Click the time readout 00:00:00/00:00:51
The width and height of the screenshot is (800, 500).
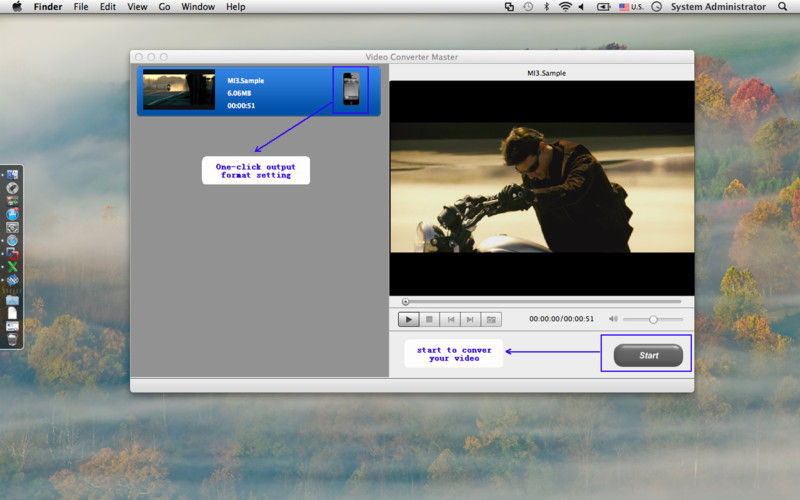point(561,319)
